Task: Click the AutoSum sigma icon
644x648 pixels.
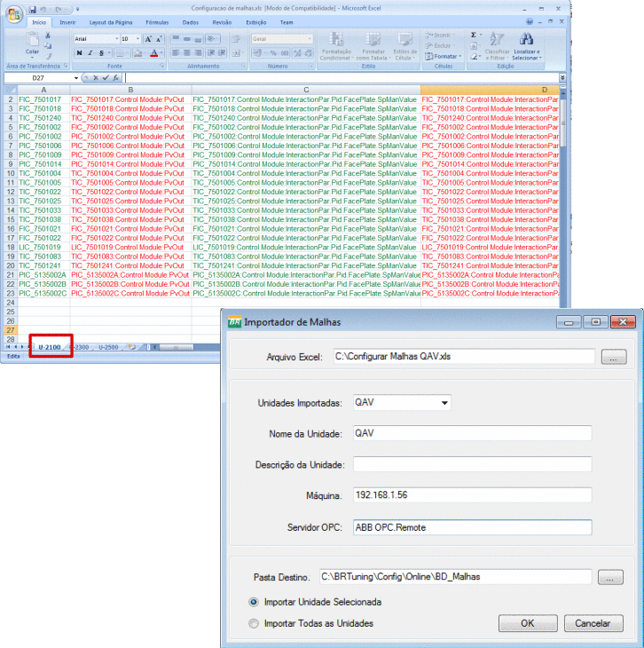Action: click(x=474, y=35)
